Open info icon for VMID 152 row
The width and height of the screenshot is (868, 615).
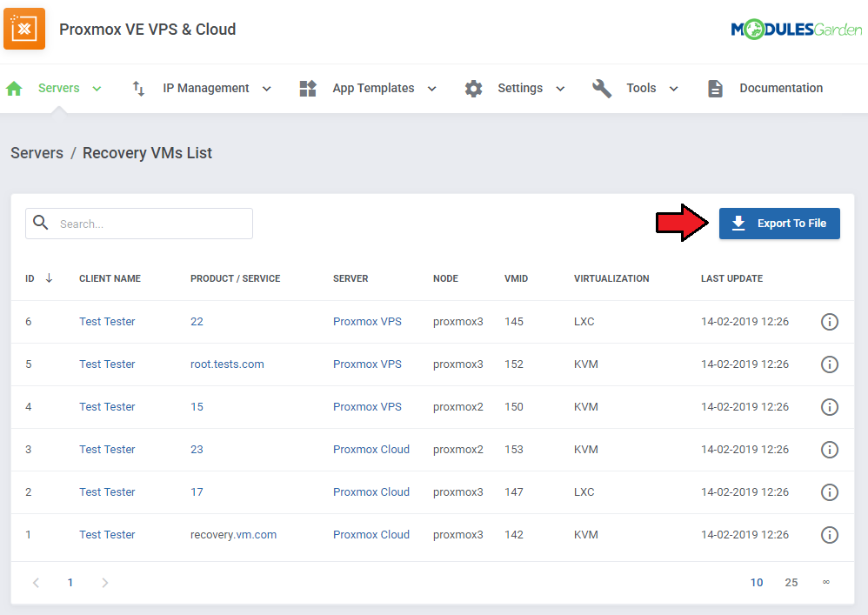tap(830, 364)
